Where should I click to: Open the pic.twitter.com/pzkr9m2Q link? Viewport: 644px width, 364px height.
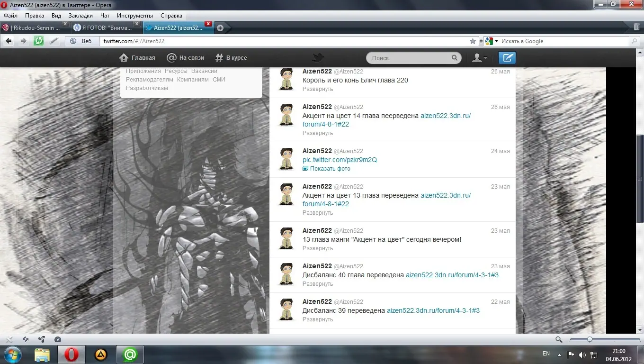(340, 160)
